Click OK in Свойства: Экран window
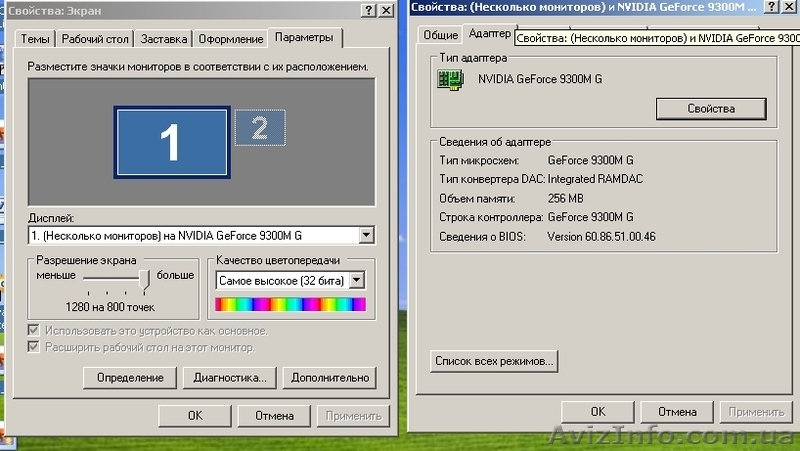This screenshot has height=451, width=800. pyautogui.click(x=195, y=416)
